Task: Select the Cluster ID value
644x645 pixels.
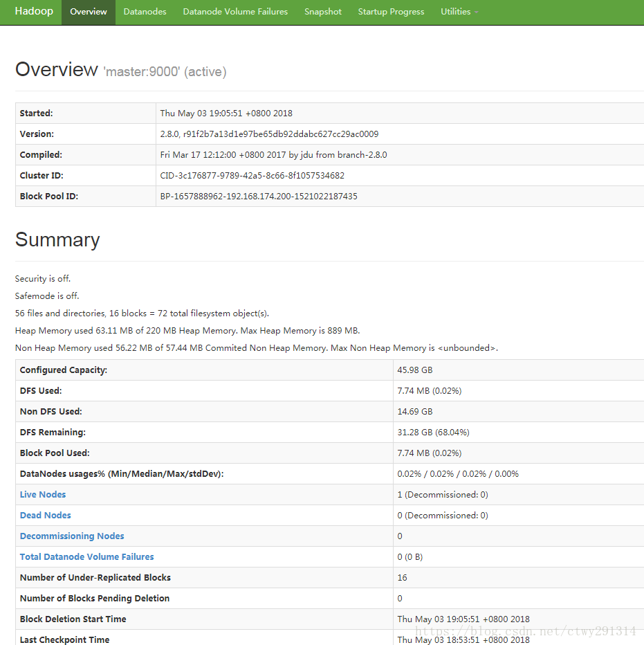Action: [252, 175]
